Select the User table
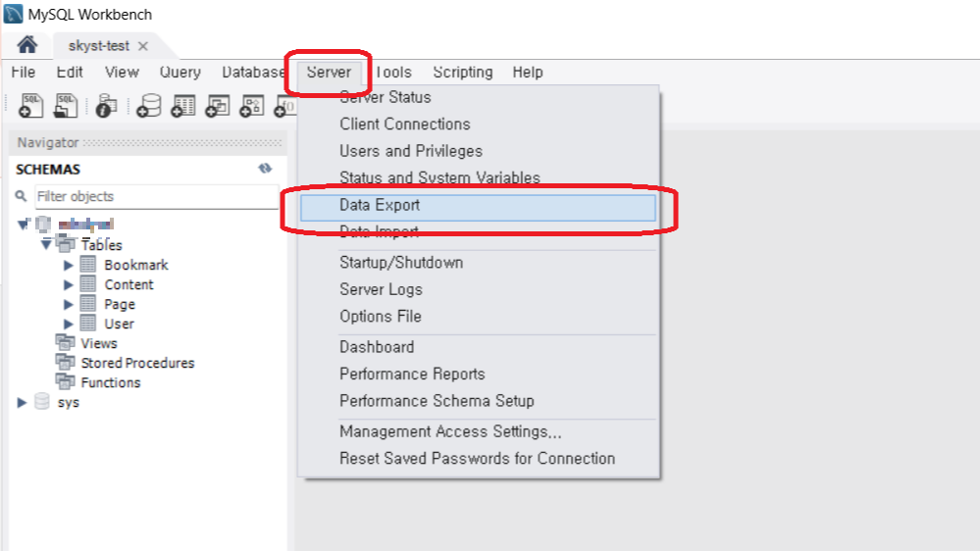The height and width of the screenshot is (551, 980). pyautogui.click(x=119, y=324)
